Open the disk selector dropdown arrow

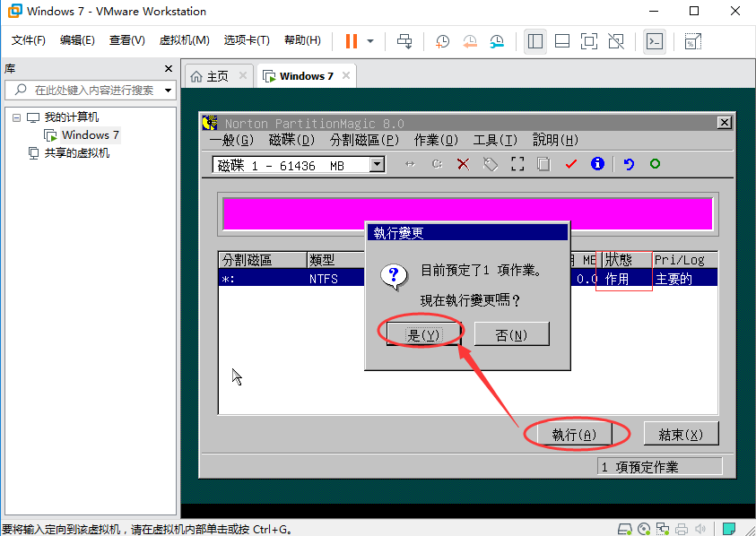tap(377, 165)
